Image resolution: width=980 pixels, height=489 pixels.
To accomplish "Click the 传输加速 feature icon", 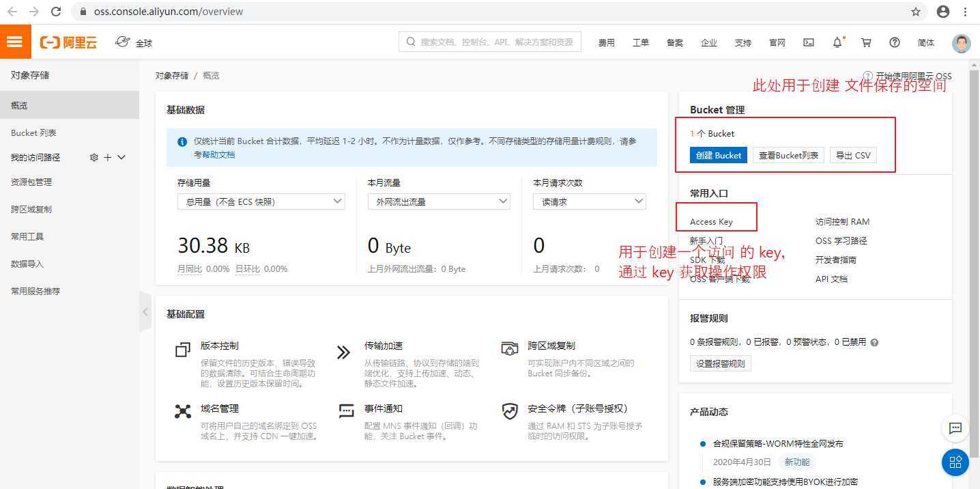I will pyautogui.click(x=343, y=352).
